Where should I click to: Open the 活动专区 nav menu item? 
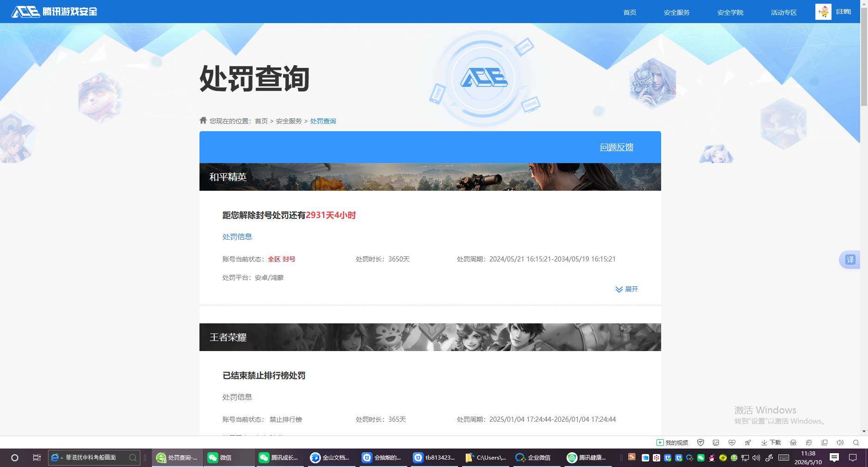(x=784, y=12)
